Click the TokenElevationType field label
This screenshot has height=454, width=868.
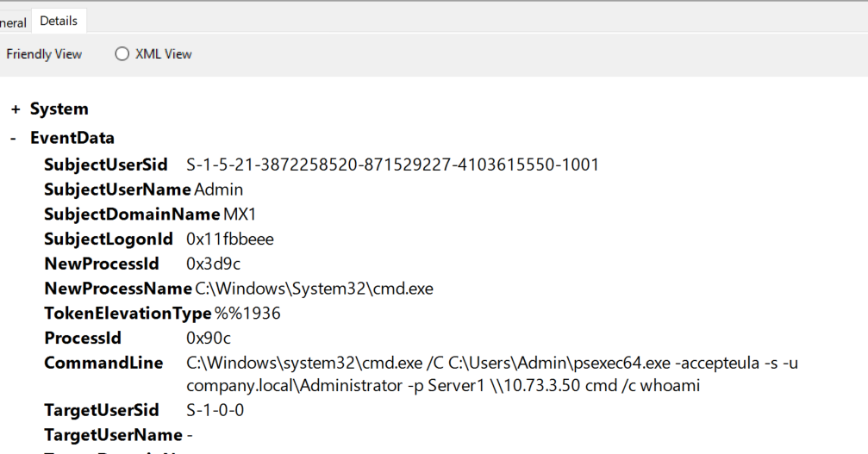click(128, 314)
